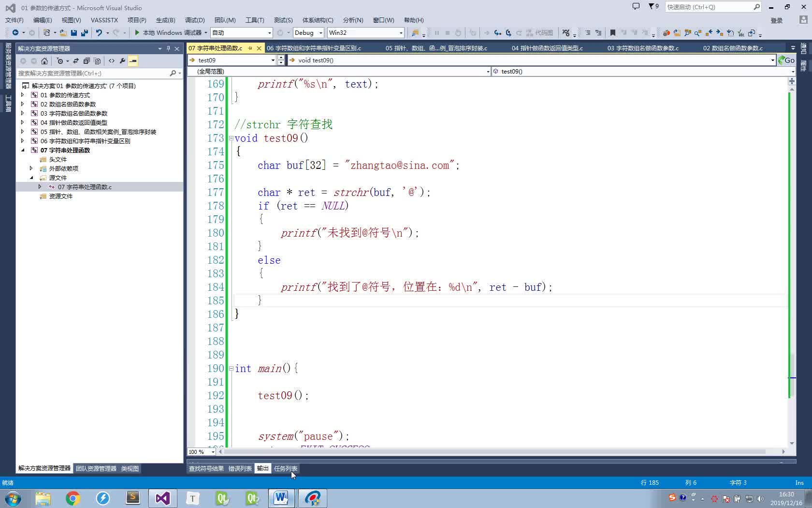The image size is (812, 508).
Task: Open Word from the taskbar
Action: [x=281, y=498]
